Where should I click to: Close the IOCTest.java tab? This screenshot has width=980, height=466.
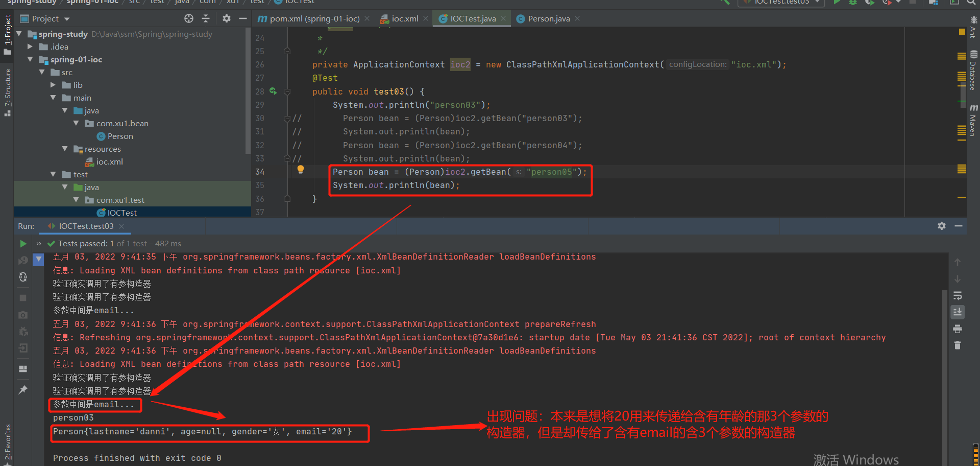click(503, 18)
